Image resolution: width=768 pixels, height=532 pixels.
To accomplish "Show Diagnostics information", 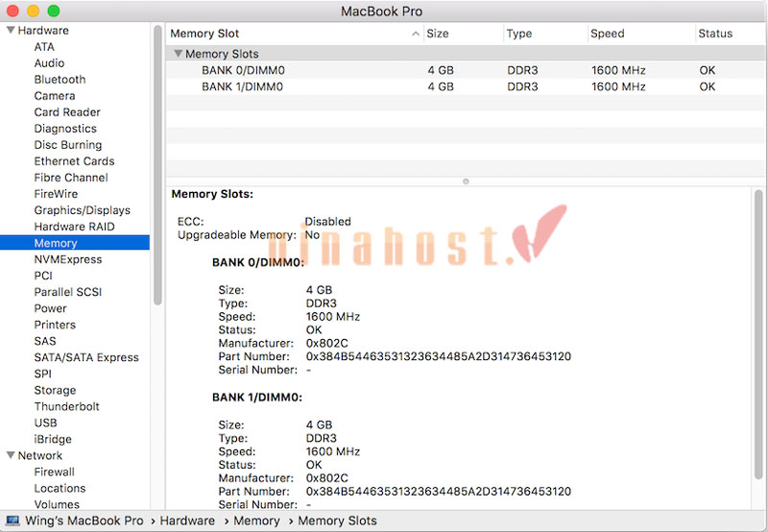I will (x=65, y=129).
